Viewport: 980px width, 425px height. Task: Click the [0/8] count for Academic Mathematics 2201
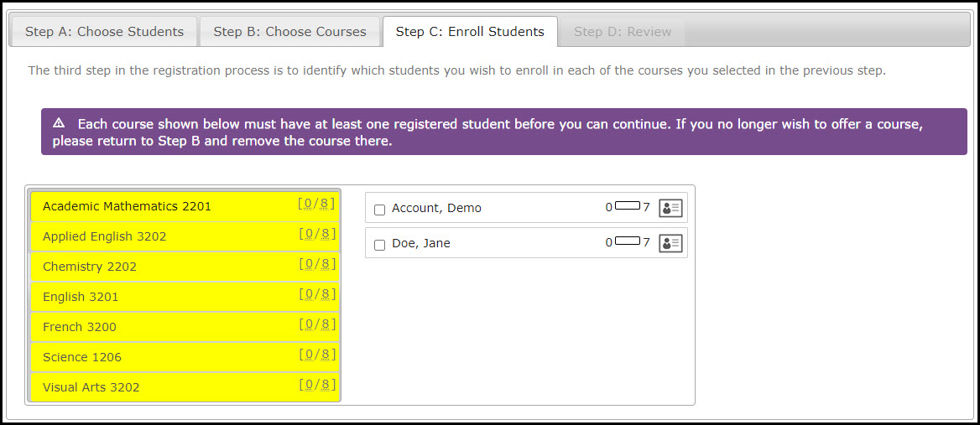coord(317,204)
